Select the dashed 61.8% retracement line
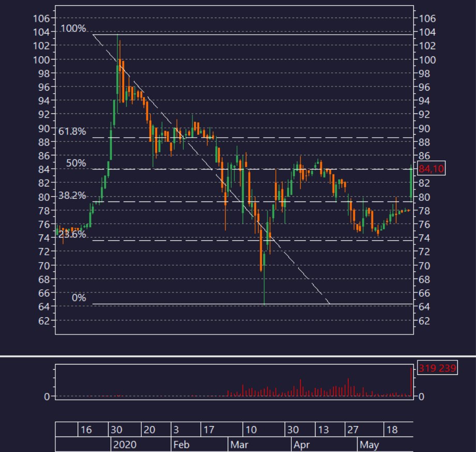The width and height of the screenshot is (476, 452). click(x=253, y=138)
